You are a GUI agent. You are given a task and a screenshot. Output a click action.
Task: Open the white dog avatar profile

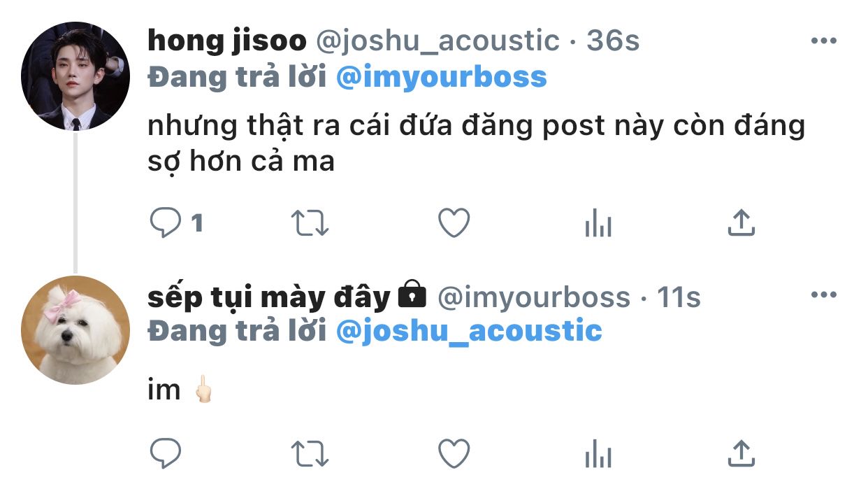point(75,330)
